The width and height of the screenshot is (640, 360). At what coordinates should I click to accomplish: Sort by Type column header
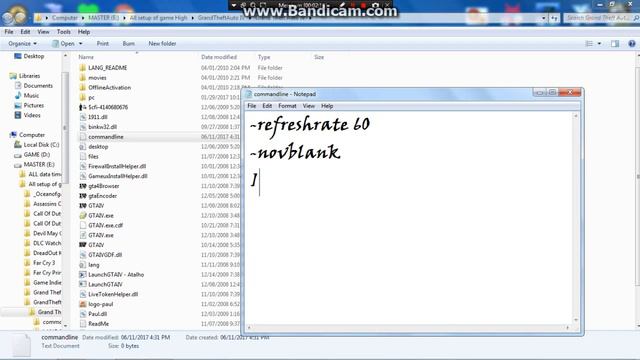(264, 57)
